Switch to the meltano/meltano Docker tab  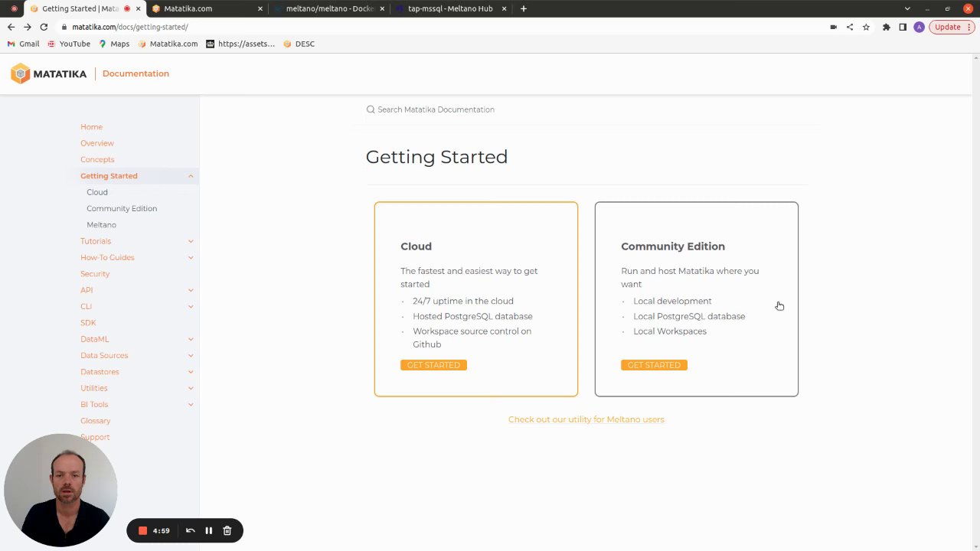[329, 8]
